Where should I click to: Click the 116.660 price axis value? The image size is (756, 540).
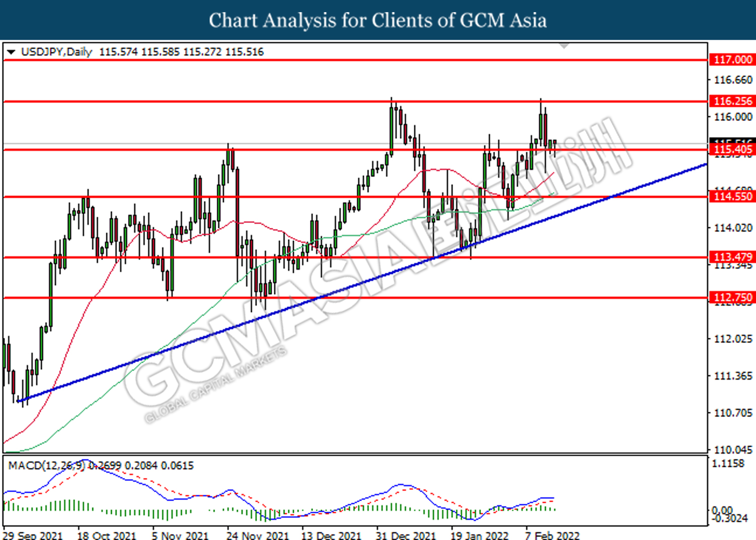tap(733, 80)
